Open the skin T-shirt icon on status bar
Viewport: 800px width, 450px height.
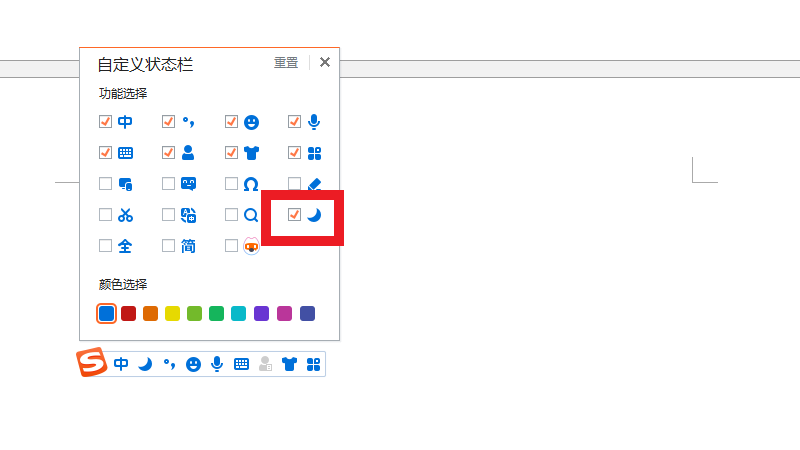(x=289, y=364)
